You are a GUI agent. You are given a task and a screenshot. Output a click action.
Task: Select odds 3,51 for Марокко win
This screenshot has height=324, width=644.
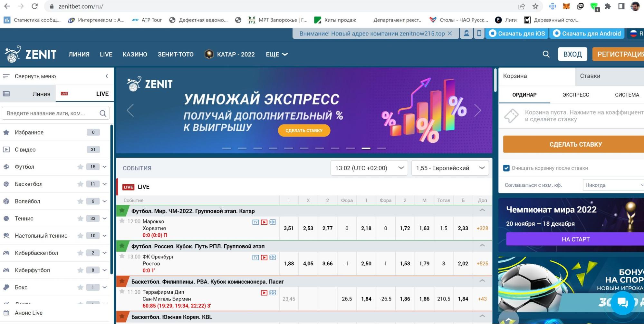pyautogui.click(x=289, y=228)
